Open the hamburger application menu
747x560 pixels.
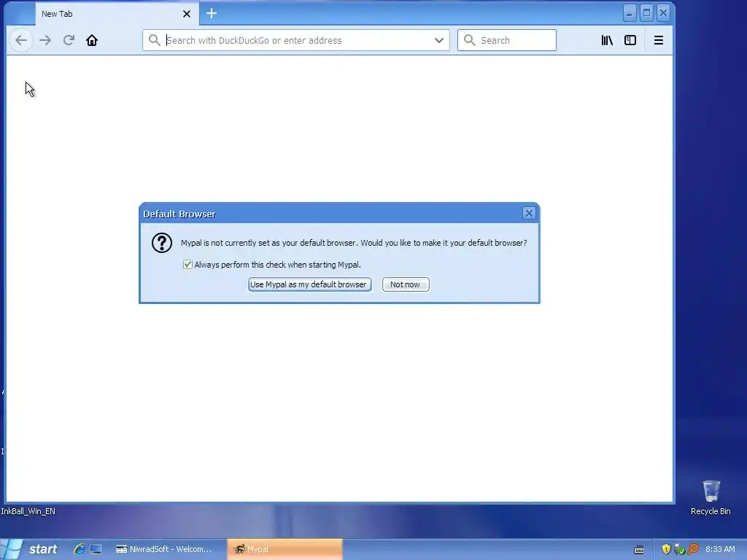coord(659,41)
